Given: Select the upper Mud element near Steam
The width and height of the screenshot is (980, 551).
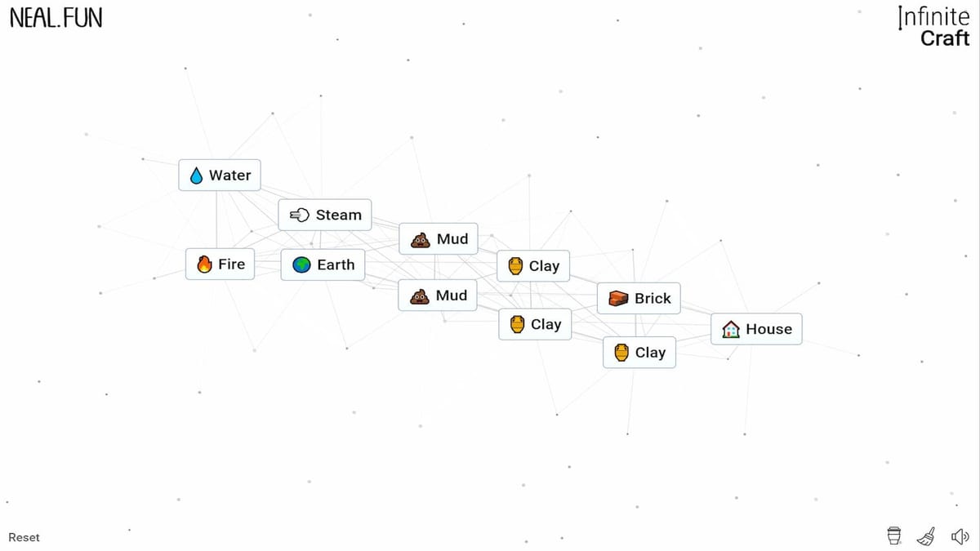Looking at the screenshot, I should 439,238.
